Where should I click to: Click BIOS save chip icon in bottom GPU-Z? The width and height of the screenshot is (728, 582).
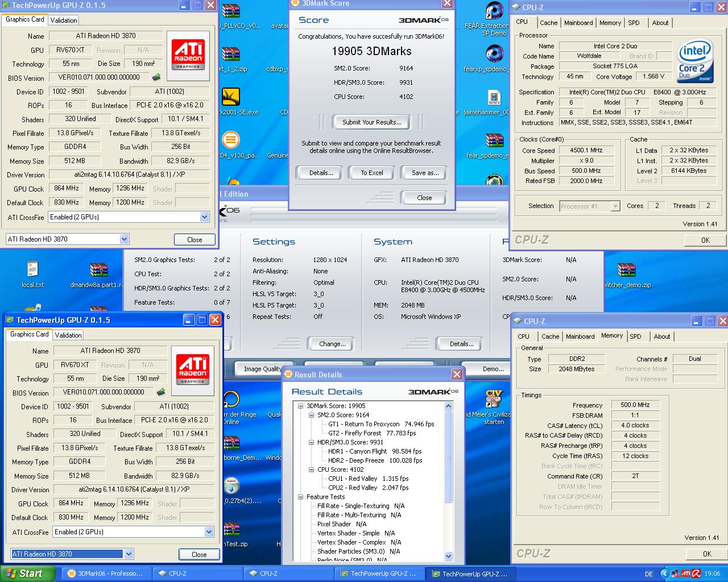(x=161, y=392)
